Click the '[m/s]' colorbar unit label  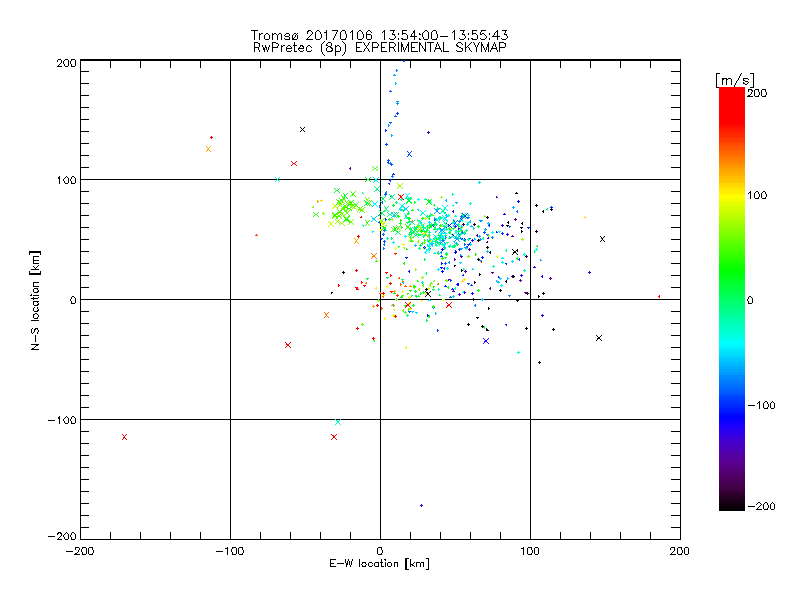pos(735,80)
